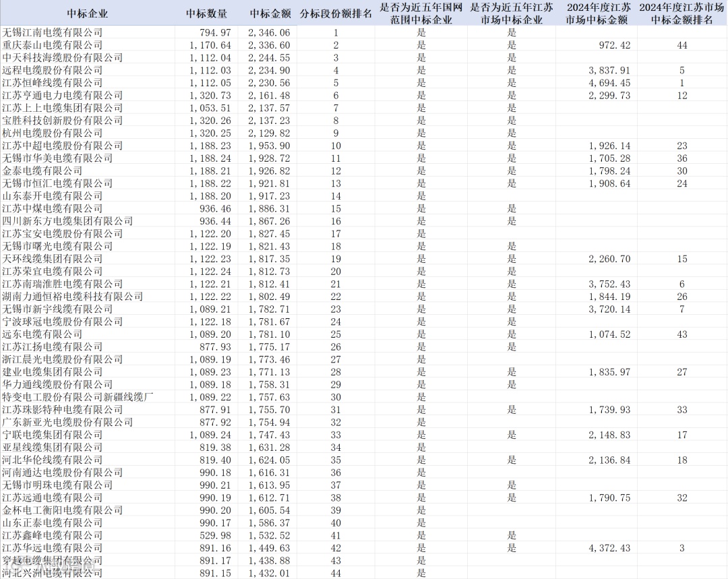Click the cell 江苏珠影特种电缆有限公司
The width and height of the screenshot is (728, 579).
coord(63,410)
